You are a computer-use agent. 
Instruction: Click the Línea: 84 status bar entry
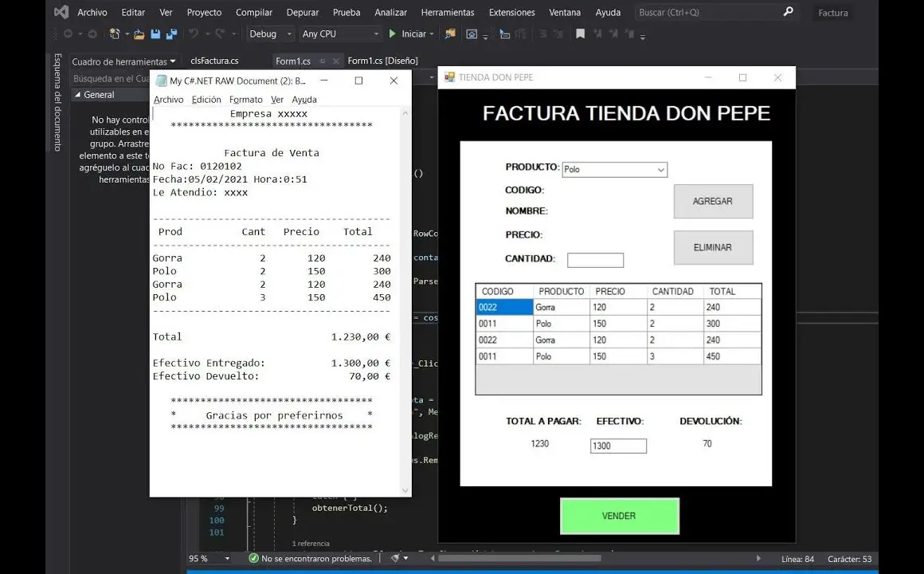[797, 559]
